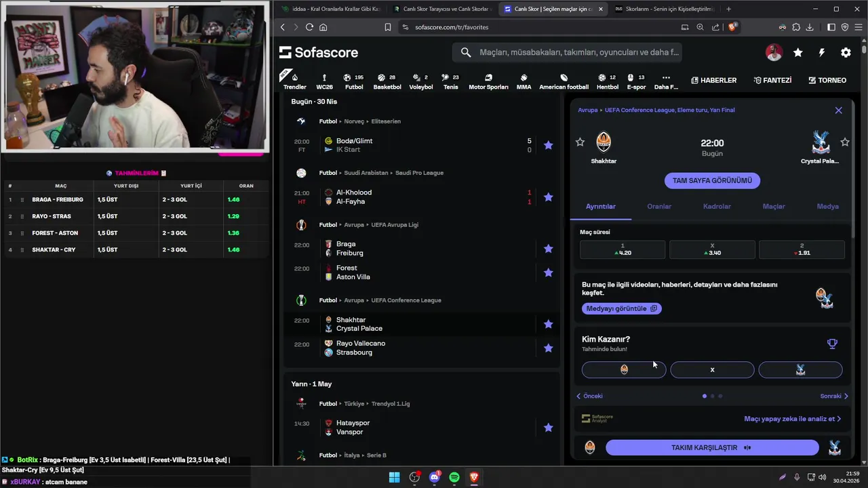Image resolution: width=868 pixels, height=488 pixels.
Task: Switch to Oranlar tab
Action: click(659, 206)
